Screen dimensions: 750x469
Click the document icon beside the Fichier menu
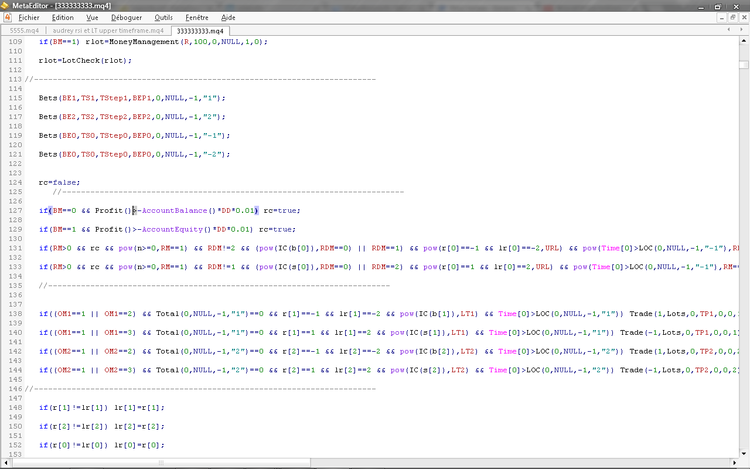click(9, 17)
